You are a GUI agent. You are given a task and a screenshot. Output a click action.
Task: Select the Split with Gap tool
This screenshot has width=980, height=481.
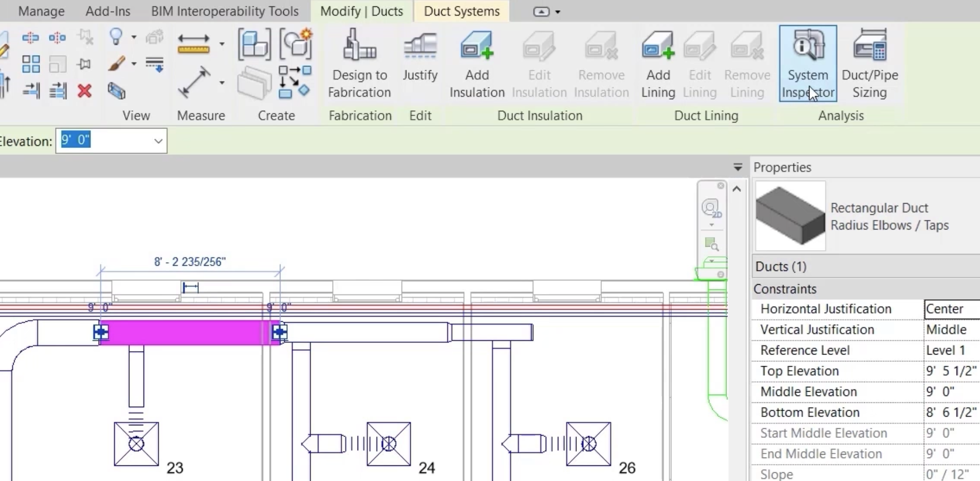pos(57,38)
